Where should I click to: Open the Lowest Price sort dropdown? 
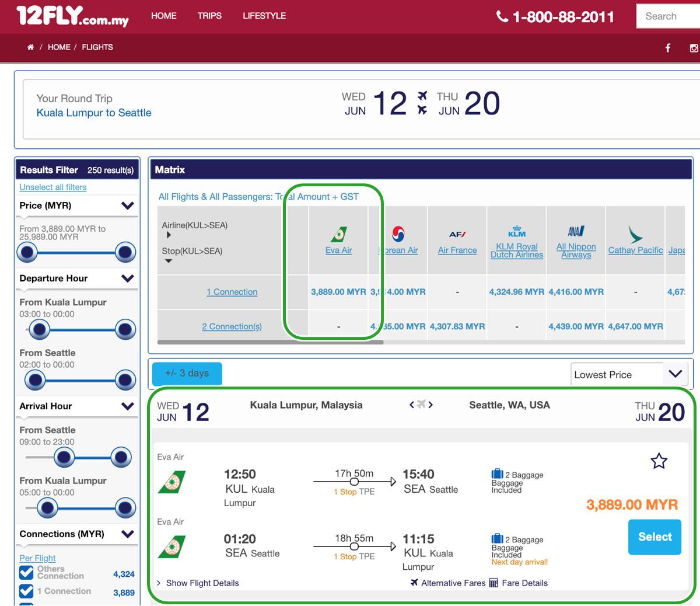(x=629, y=374)
